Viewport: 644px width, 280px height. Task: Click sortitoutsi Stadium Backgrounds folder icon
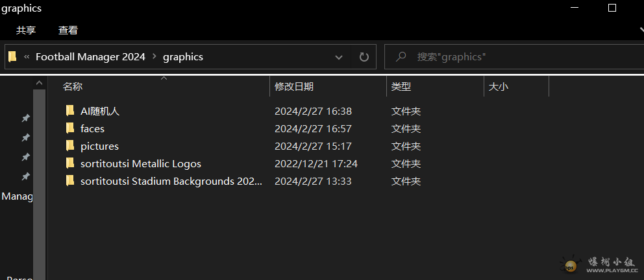70,181
